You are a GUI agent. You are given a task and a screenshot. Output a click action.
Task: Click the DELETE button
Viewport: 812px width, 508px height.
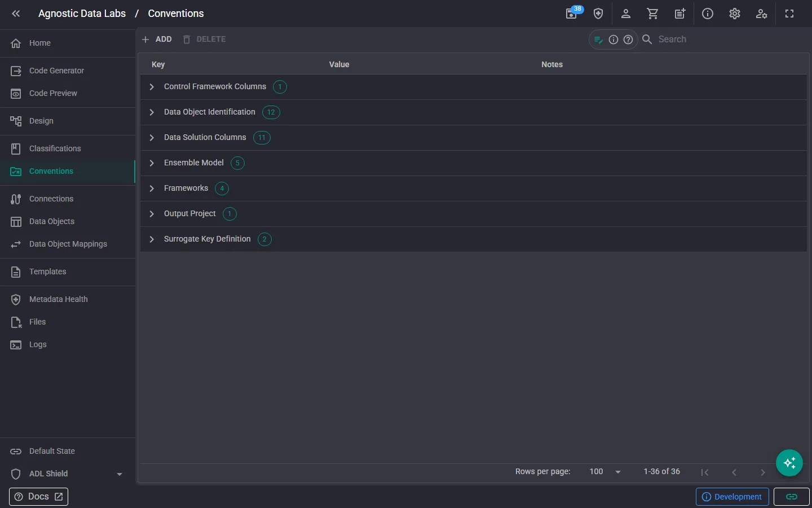[x=204, y=40]
